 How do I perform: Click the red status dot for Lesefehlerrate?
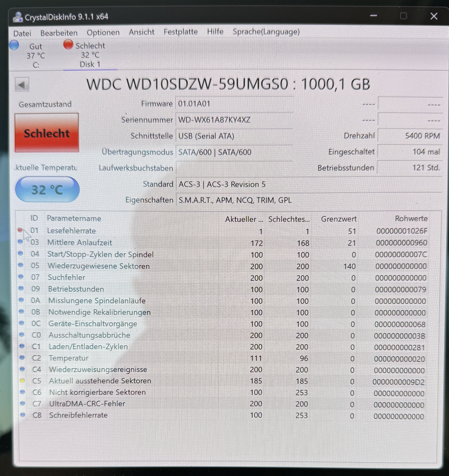pos(20,230)
